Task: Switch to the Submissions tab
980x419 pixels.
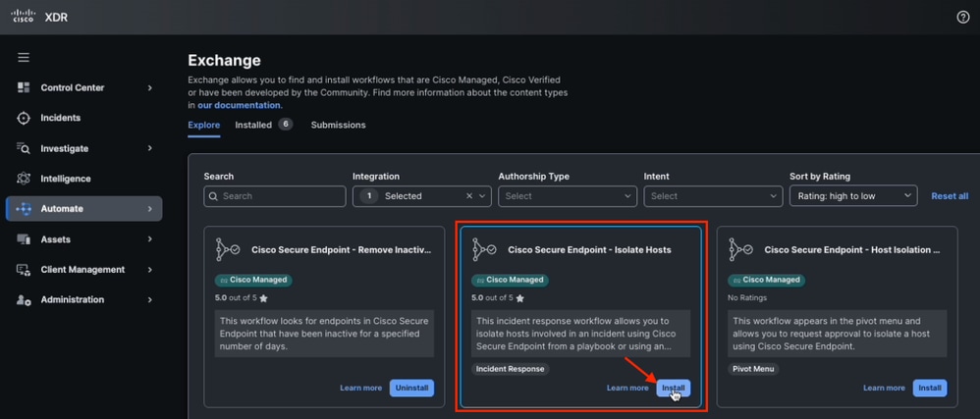Action: click(338, 125)
